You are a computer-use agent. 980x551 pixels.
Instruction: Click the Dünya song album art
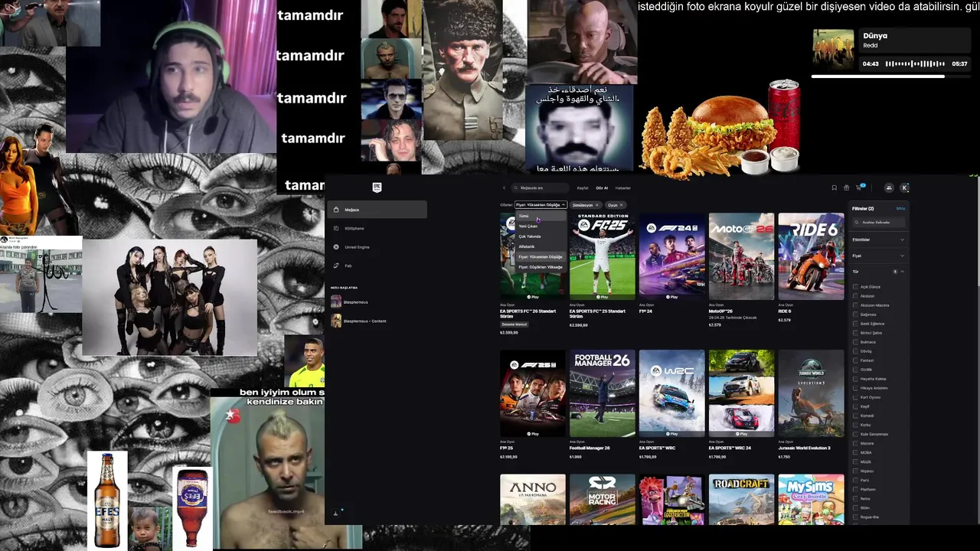point(833,50)
